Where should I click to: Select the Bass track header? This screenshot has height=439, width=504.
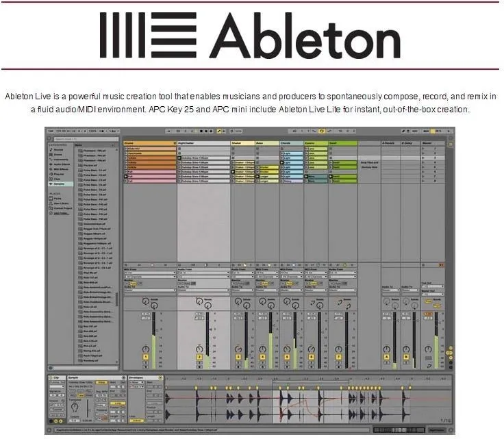pos(267,143)
